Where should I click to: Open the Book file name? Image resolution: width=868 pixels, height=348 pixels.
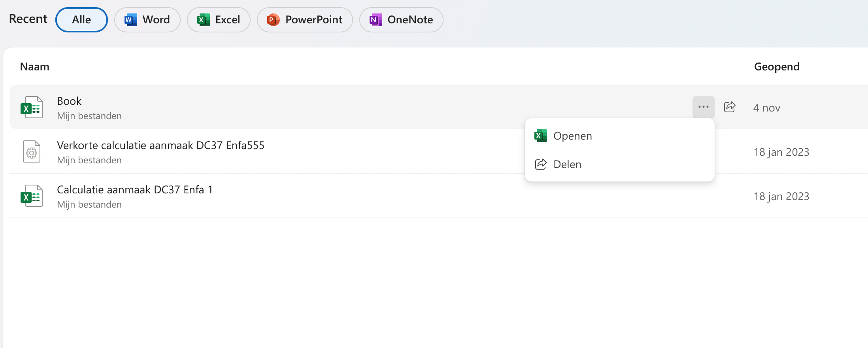(69, 101)
